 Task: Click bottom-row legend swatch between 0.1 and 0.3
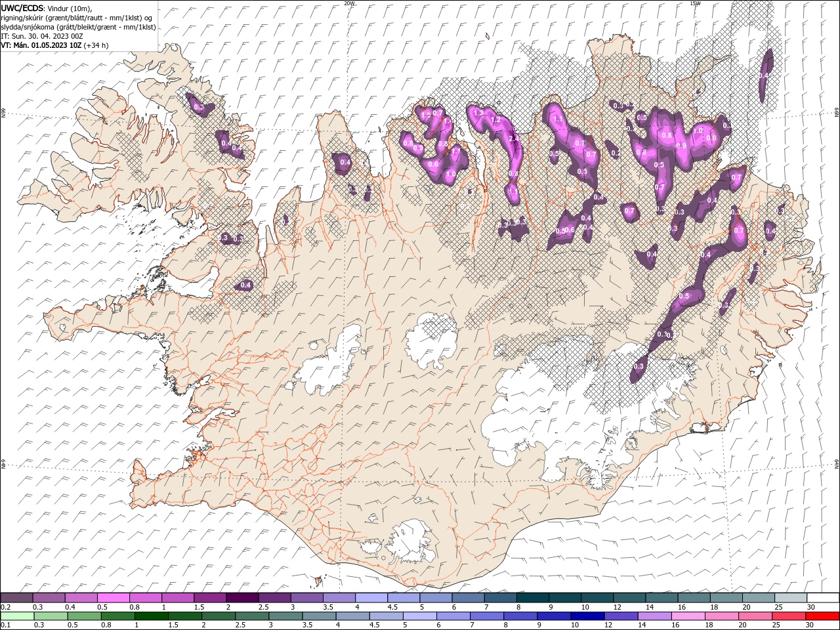(17, 616)
